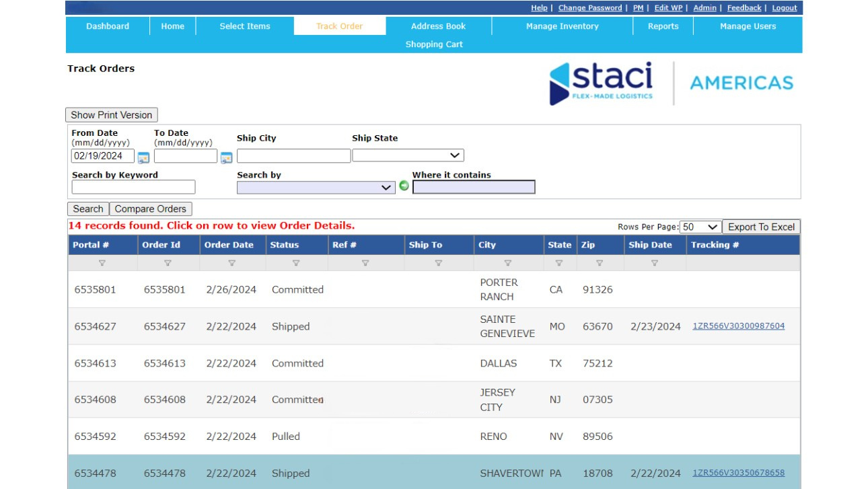868x489 pixels.
Task: Open the Manage Users tab
Action: pyautogui.click(x=748, y=26)
